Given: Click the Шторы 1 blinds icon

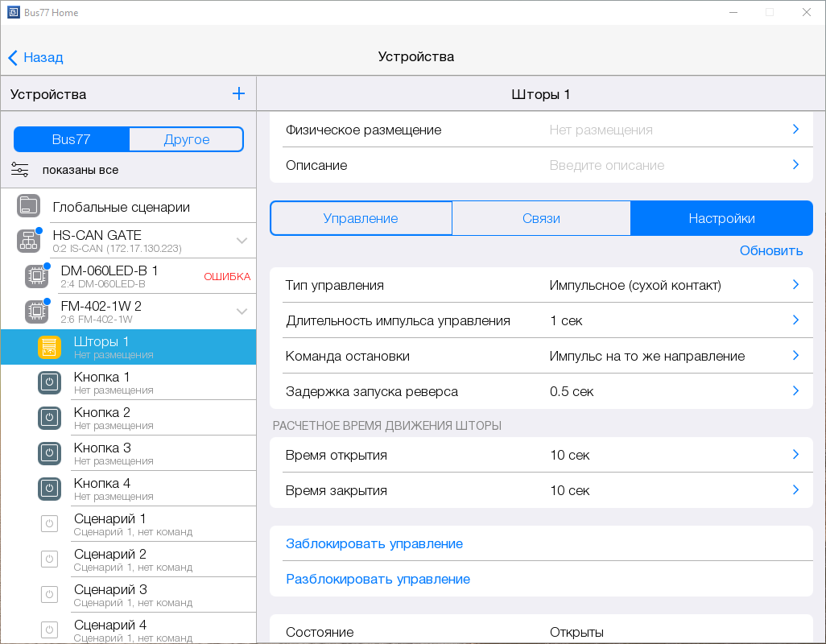Looking at the screenshot, I should (49, 347).
